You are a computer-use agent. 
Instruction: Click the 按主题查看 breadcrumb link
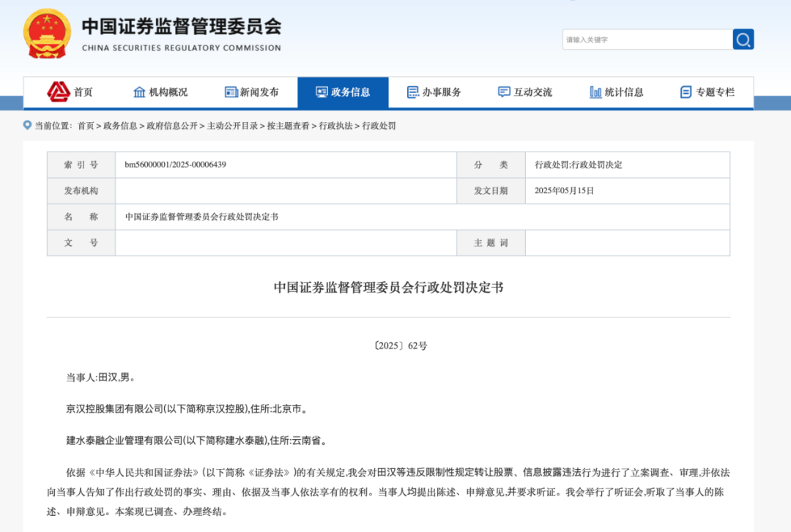tap(288, 126)
